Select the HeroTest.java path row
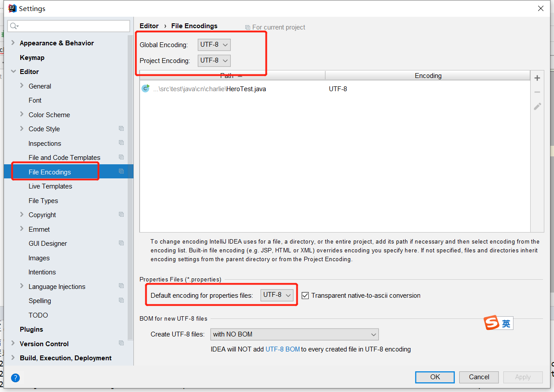This screenshot has width=554, height=392. (335, 89)
